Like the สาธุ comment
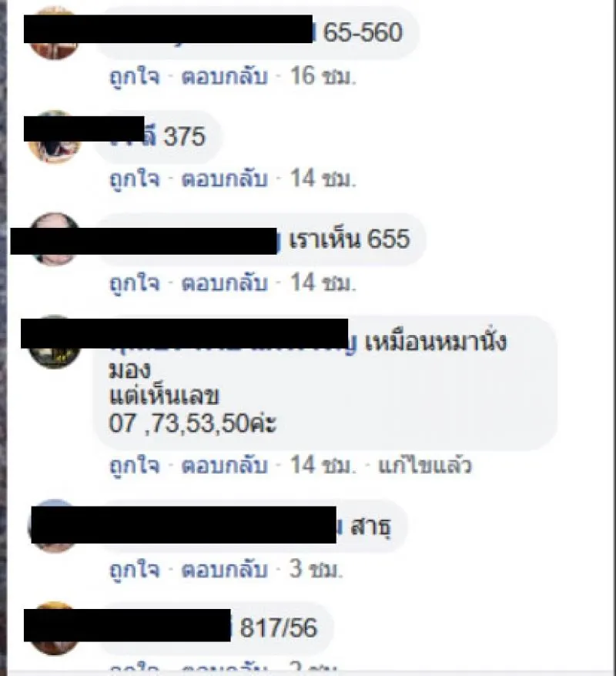The image size is (616, 676). click(x=135, y=571)
